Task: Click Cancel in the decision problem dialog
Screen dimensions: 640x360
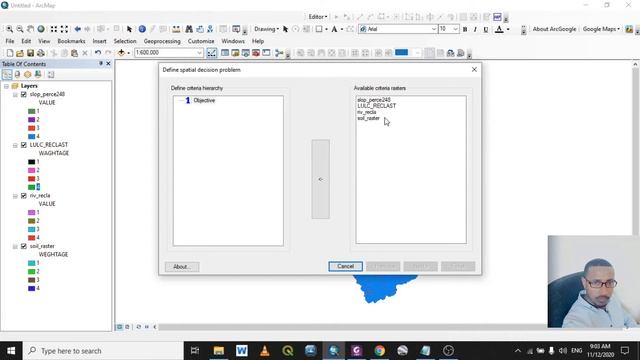Action: point(345,267)
